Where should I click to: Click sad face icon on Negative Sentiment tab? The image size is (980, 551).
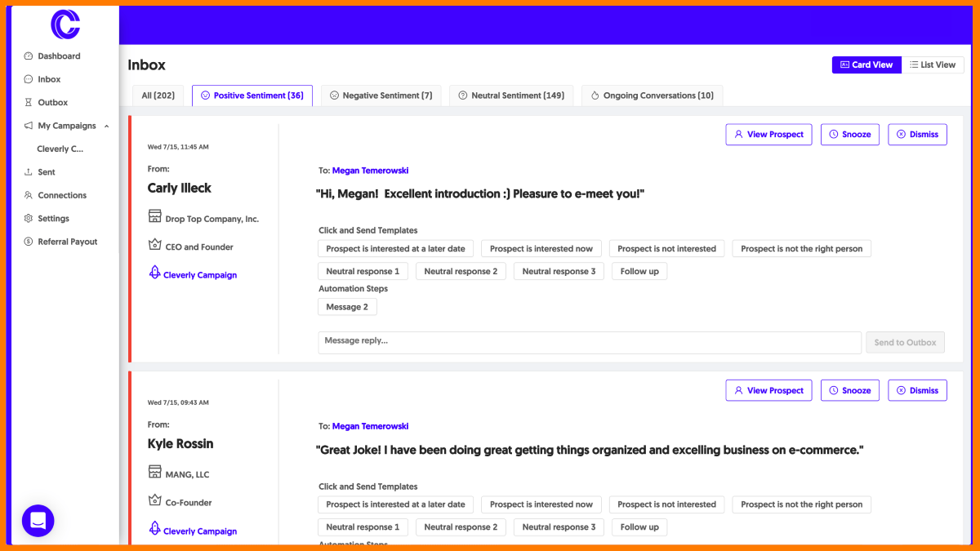click(334, 96)
